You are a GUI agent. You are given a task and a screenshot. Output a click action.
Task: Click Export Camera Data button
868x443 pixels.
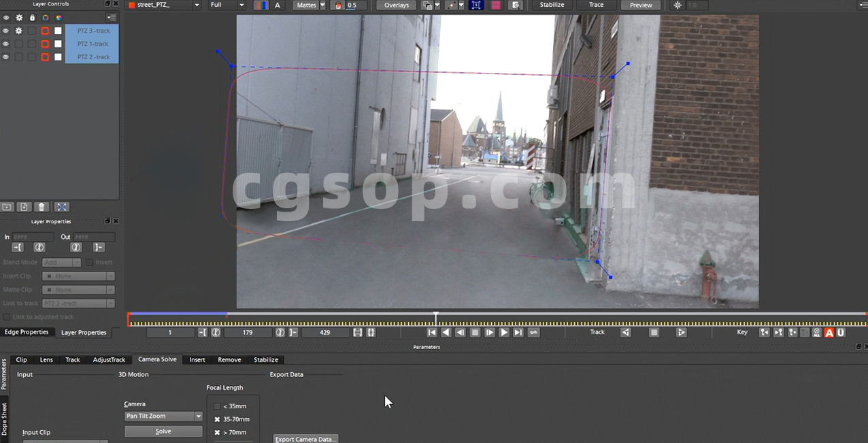pyautogui.click(x=305, y=439)
